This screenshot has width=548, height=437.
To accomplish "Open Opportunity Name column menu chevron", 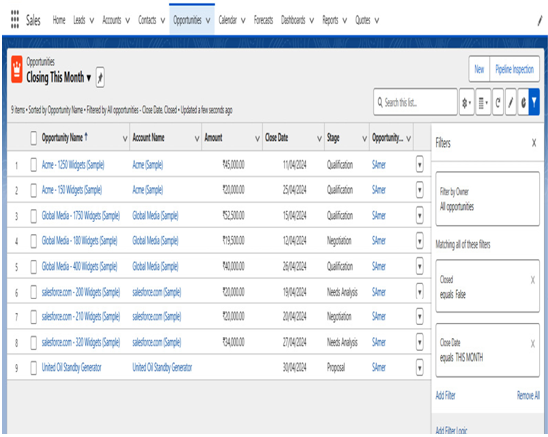I will coord(125,139).
